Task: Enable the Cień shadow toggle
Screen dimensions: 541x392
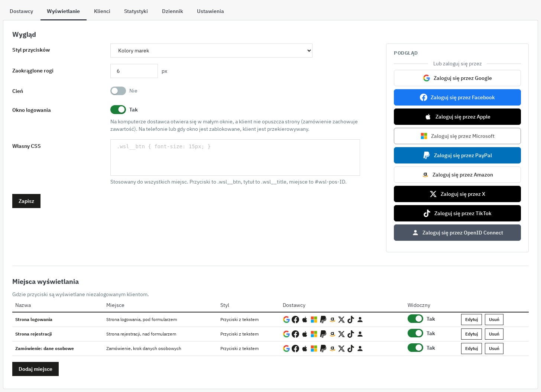Action: pos(118,91)
